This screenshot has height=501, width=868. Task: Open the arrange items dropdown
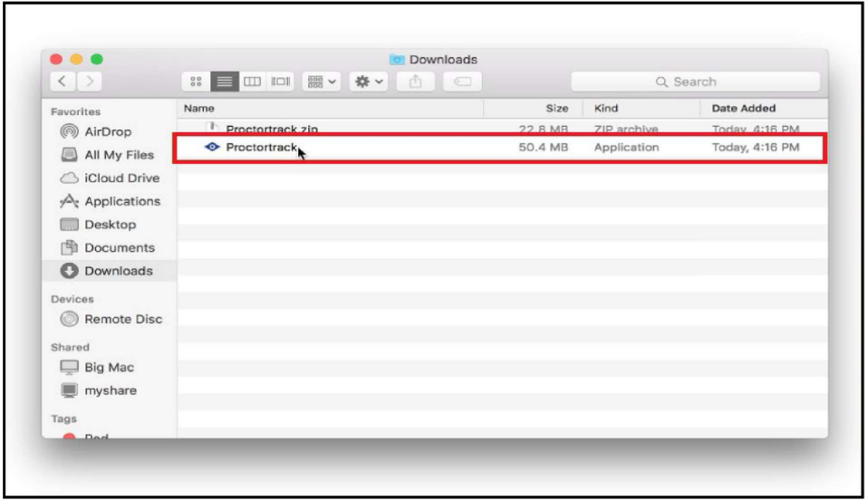tap(322, 82)
